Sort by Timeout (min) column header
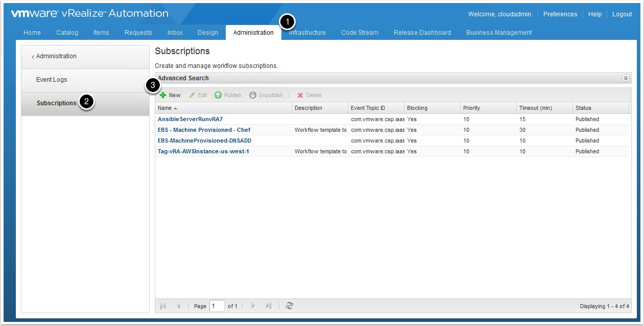 pyautogui.click(x=545, y=108)
